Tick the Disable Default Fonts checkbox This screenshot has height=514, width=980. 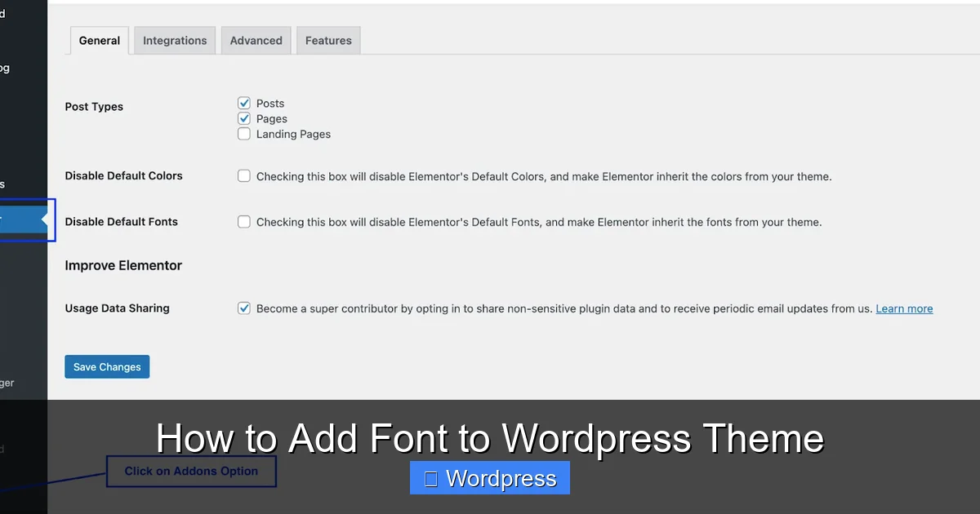[244, 221]
